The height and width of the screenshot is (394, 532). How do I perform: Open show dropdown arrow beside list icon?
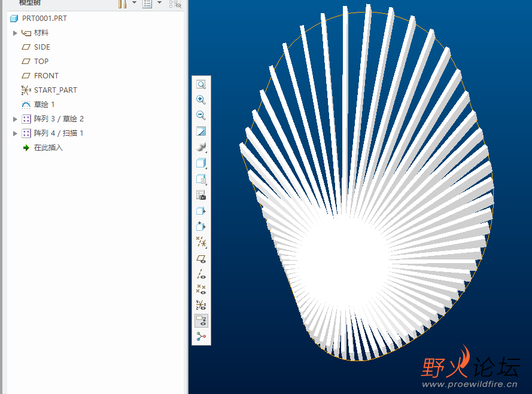pyautogui.click(x=159, y=3)
